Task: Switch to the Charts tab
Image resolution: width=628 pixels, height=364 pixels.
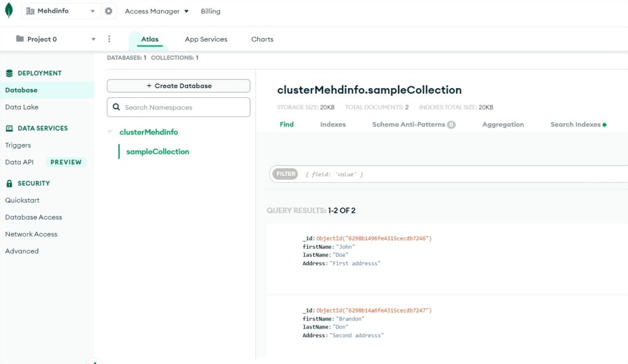Action: click(x=262, y=39)
